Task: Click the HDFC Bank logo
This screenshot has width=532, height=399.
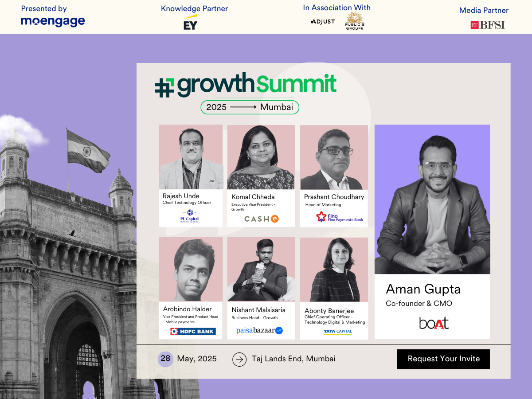Action: point(193,331)
